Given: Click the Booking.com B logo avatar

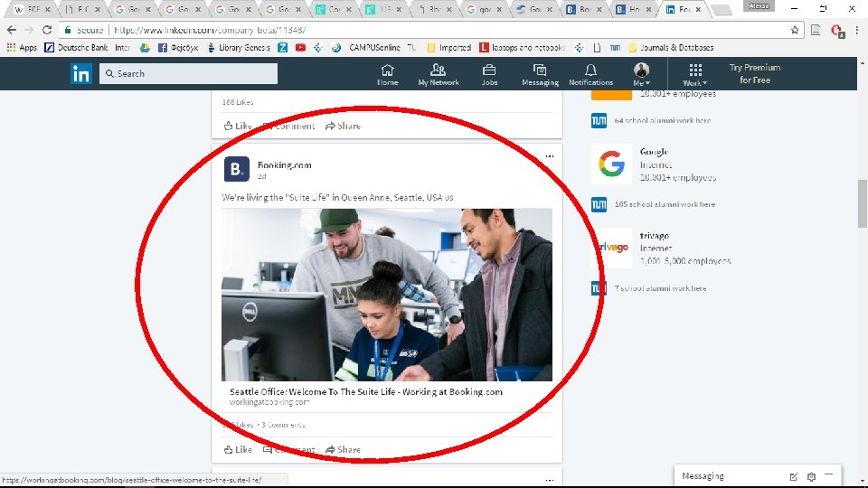Looking at the screenshot, I should click(236, 169).
